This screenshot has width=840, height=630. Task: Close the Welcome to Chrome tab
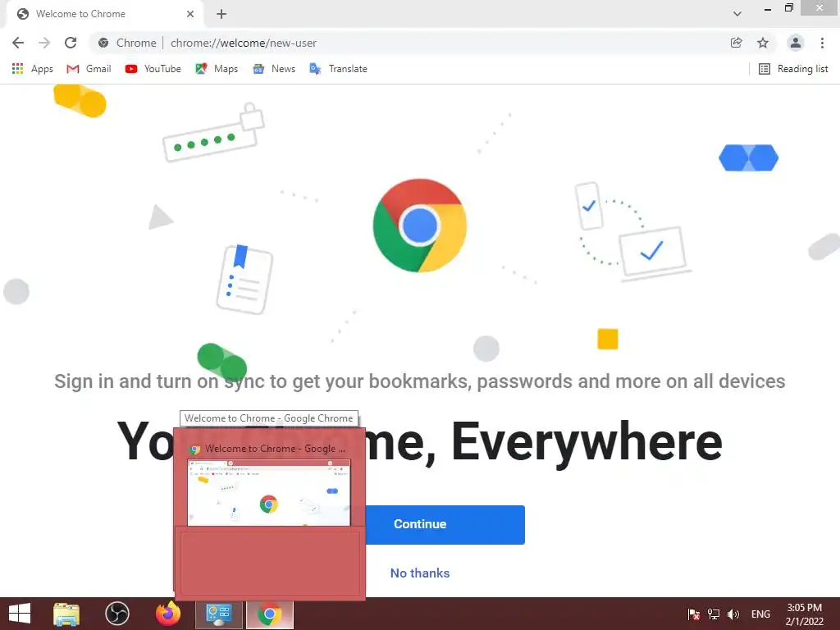click(x=190, y=14)
